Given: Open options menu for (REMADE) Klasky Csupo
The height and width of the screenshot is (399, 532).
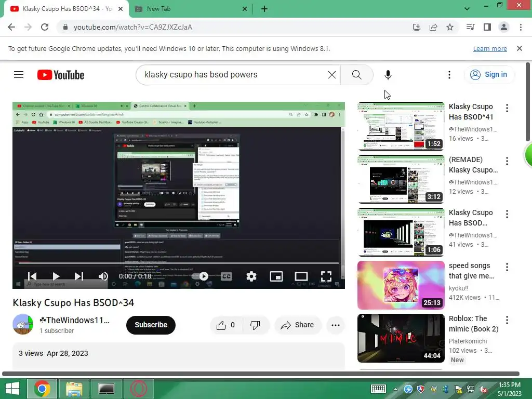Looking at the screenshot, I should 507,161.
